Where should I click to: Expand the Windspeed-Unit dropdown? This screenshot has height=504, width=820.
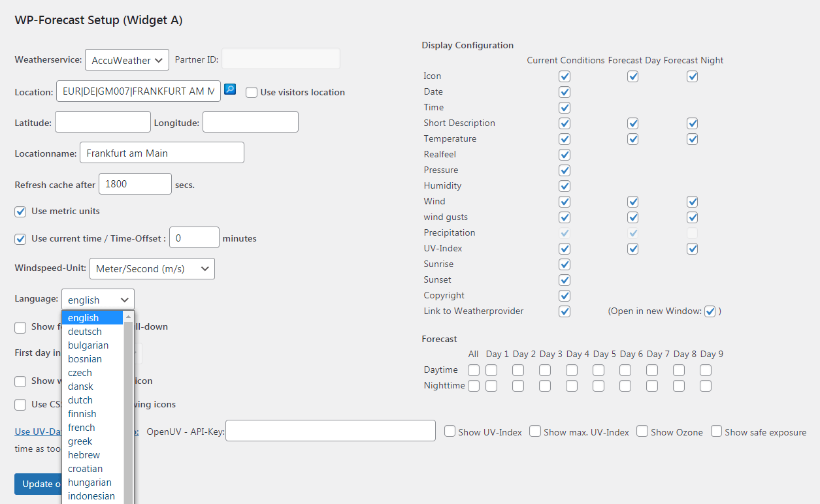point(152,268)
